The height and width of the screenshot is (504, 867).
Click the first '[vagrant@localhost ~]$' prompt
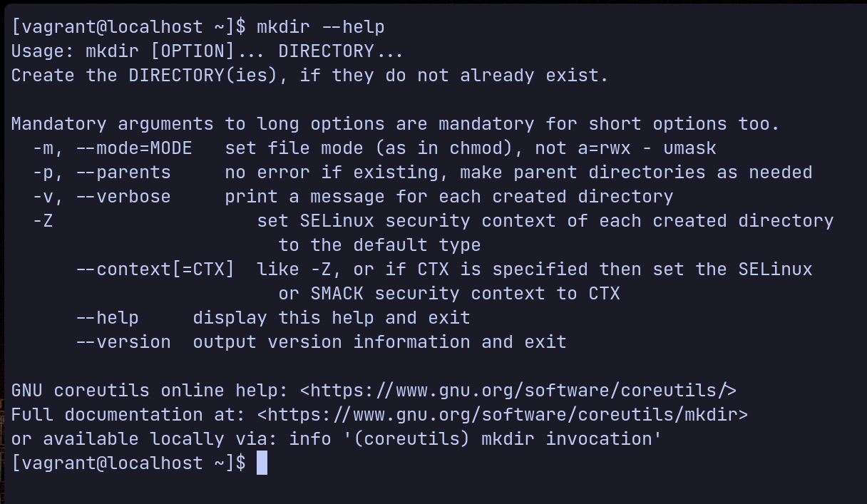tap(128, 27)
